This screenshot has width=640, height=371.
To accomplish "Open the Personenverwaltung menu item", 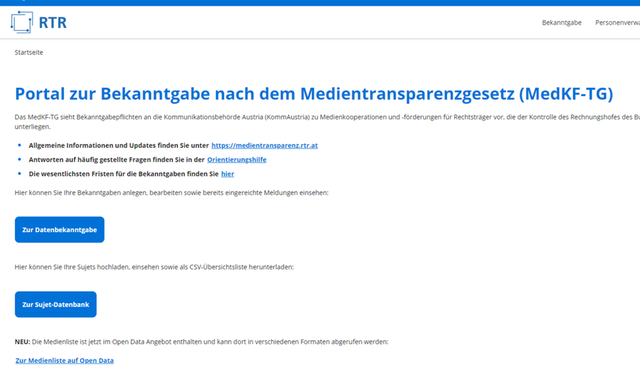I will pyautogui.click(x=618, y=22).
